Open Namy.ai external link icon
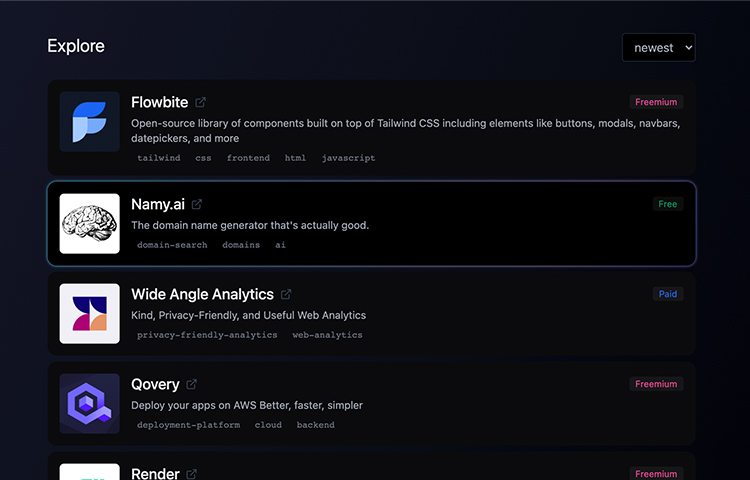 [x=197, y=204]
